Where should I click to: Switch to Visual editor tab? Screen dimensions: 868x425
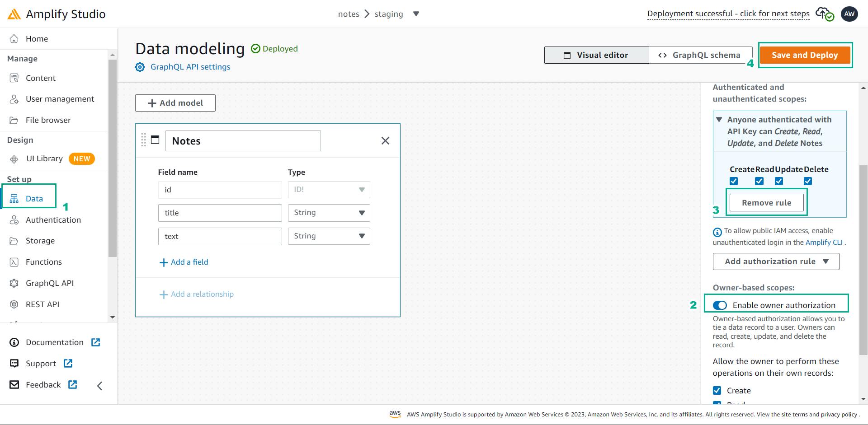596,55
